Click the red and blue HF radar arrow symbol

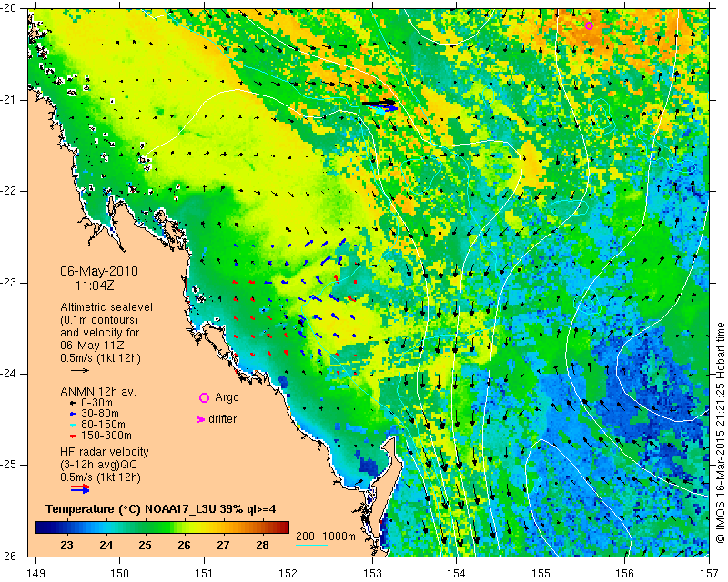click(80, 489)
